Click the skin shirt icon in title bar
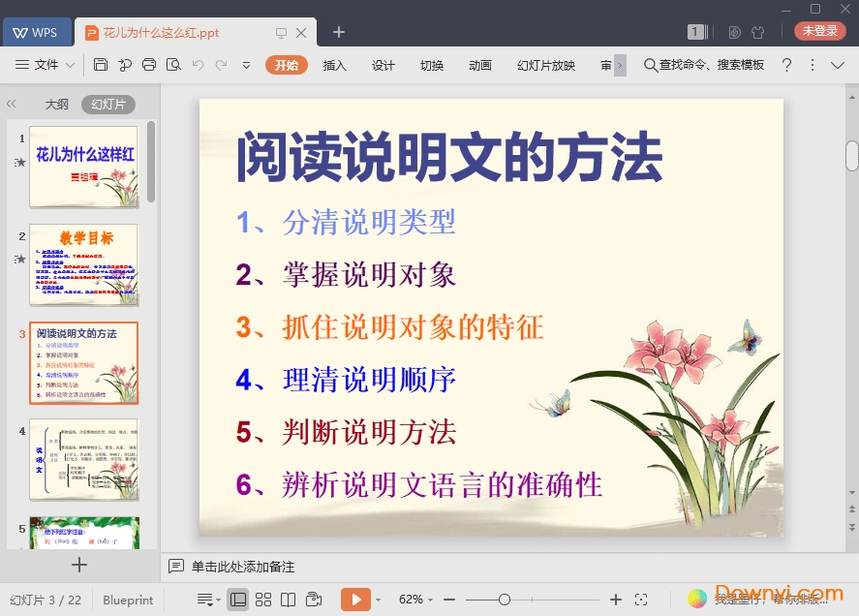The width and height of the screenshot is (859, 616). click(x=758, y=32)
